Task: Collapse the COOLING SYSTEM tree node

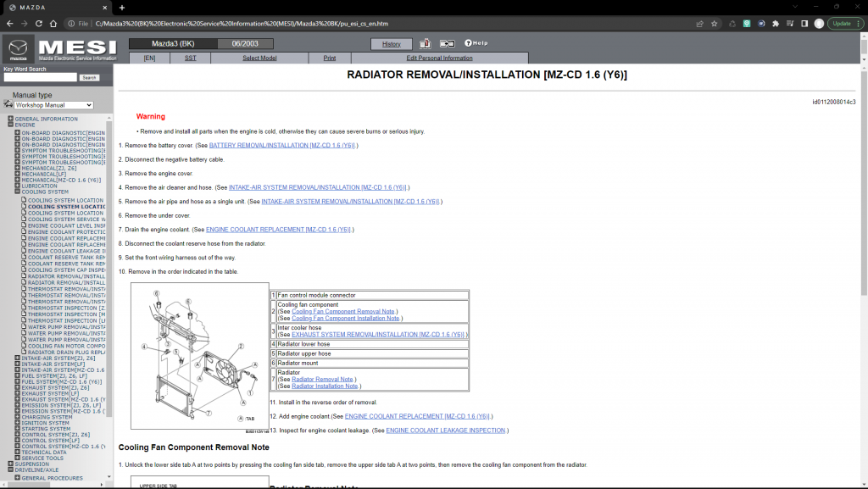Action: click(18, 192)
